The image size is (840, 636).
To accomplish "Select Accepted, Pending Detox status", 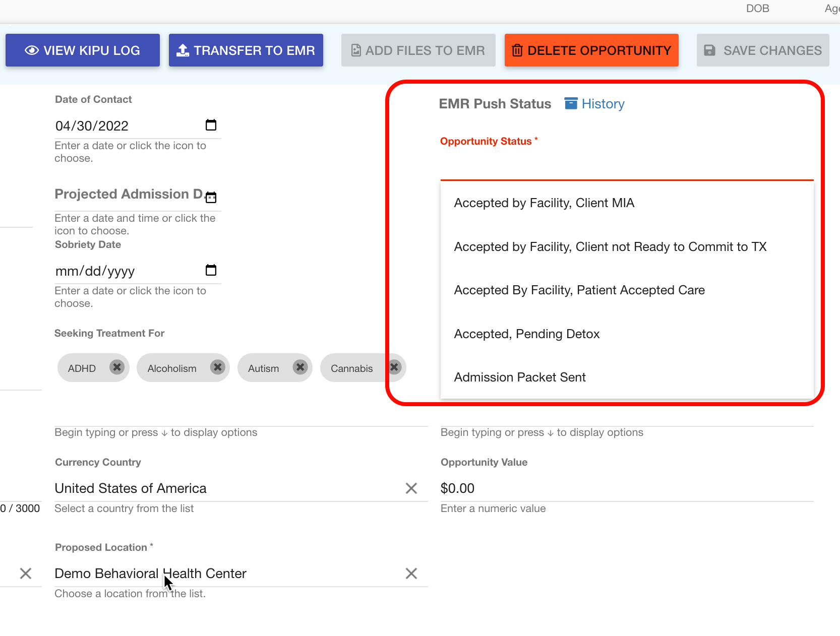I will 527,334.
